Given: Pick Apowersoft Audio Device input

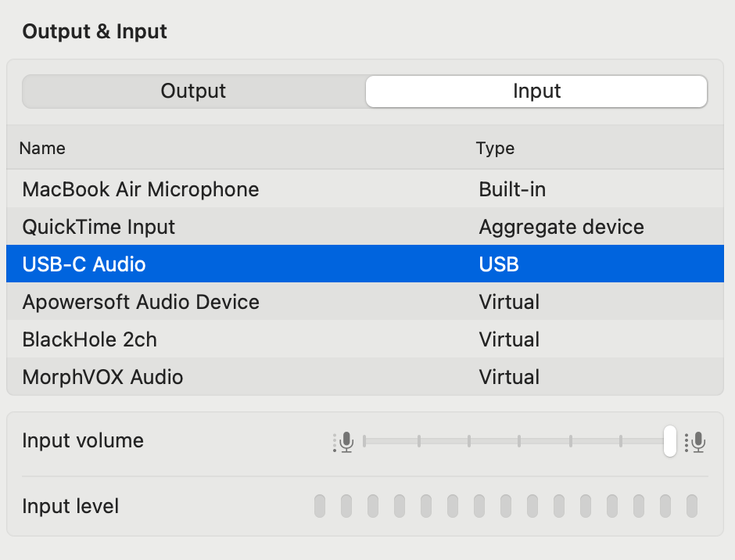Looking at the screenshot, I should [x=141, y=302].
